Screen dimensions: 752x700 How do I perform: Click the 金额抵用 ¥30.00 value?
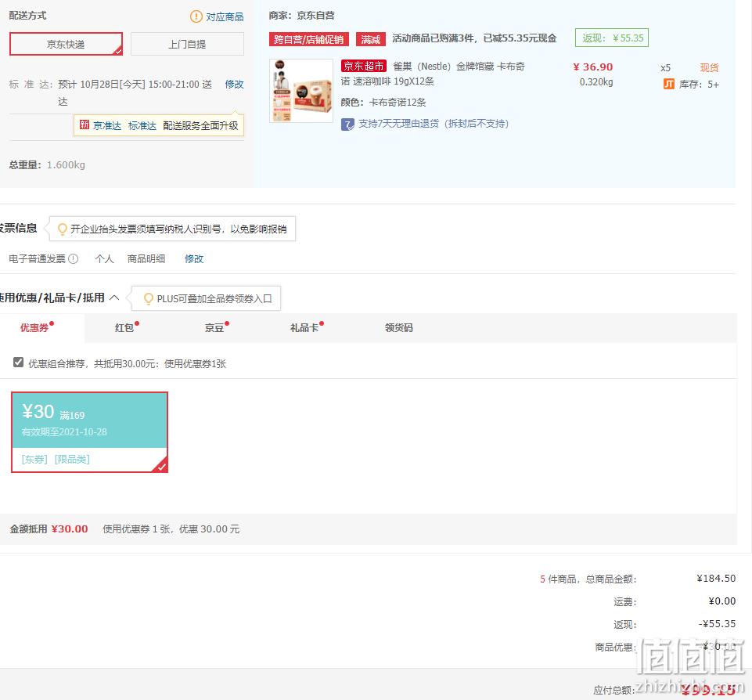(x=70, y=529)
